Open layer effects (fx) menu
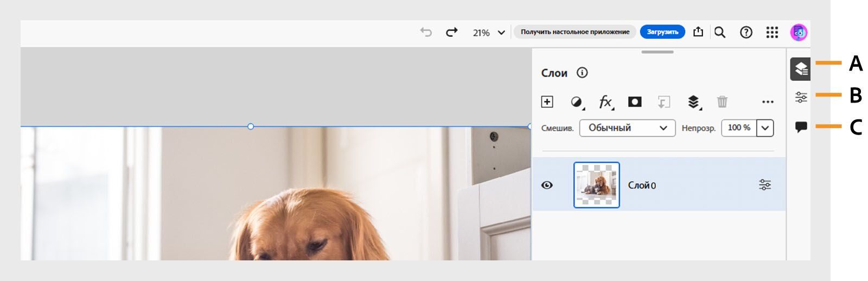Image resolution: width=868 pixels, height=281 pixels. click(606, 102)
